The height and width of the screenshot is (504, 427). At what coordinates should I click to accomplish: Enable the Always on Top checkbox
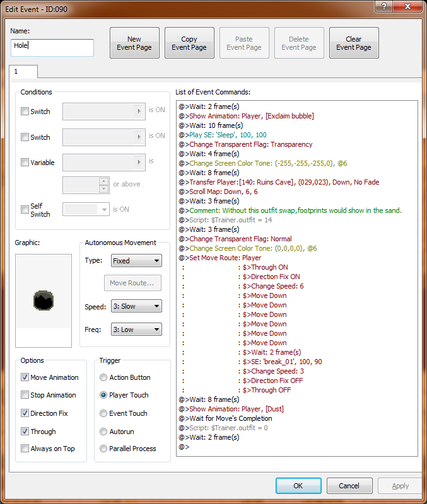25,449
